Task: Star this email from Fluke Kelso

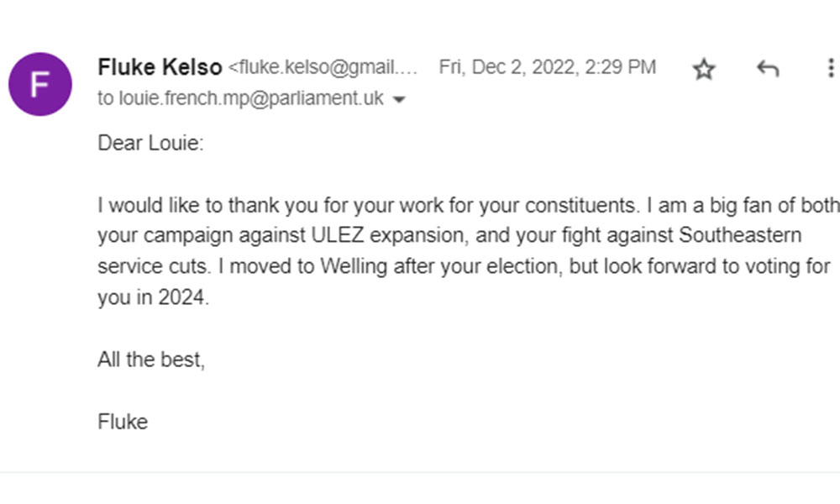Action: pos(704,69)
